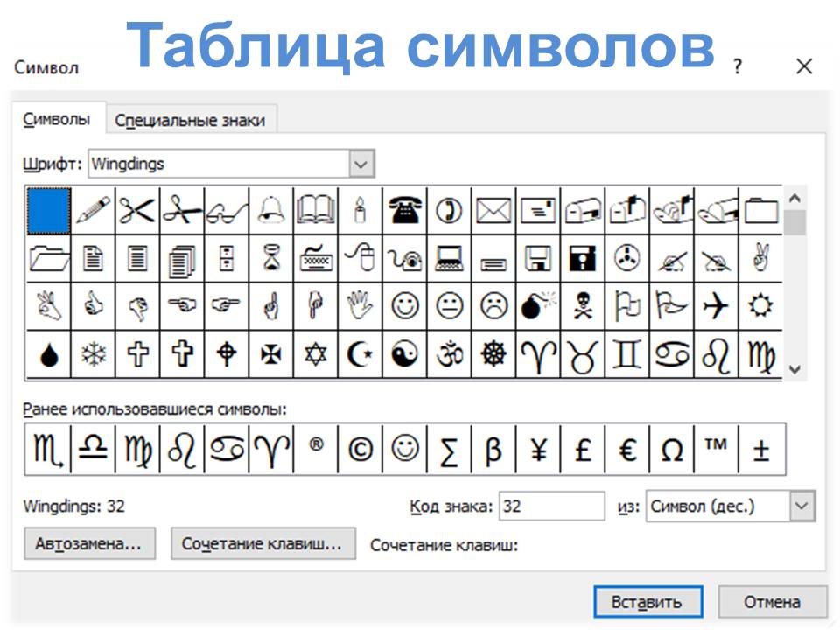Open the Шрифт font dropdown

(x=361, y=164)
